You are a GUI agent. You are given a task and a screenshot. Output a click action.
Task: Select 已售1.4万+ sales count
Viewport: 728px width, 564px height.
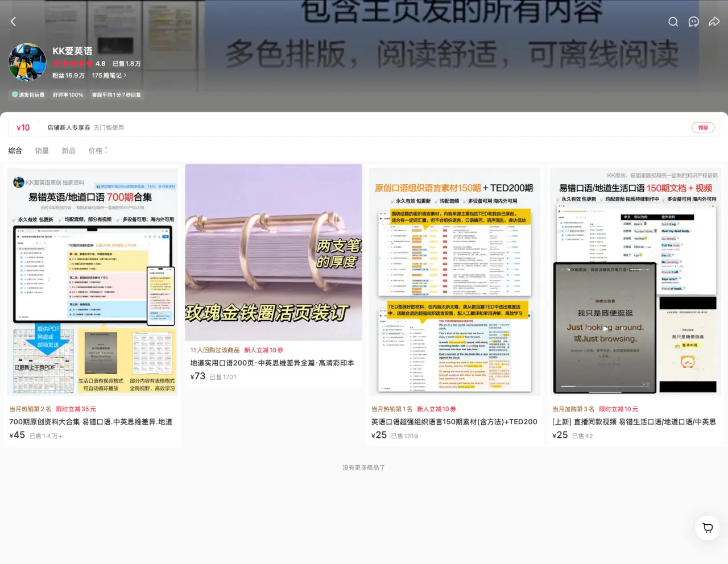pos(46,436)
